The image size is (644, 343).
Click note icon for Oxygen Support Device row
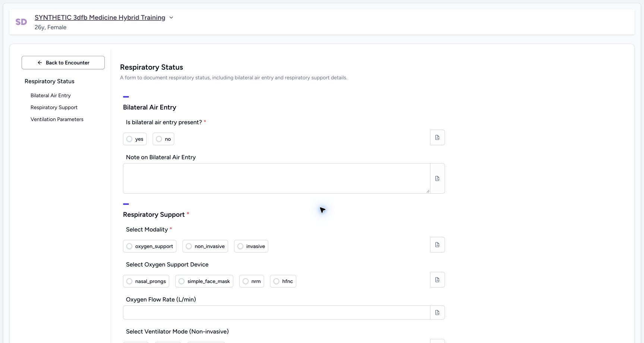point(438,280)
